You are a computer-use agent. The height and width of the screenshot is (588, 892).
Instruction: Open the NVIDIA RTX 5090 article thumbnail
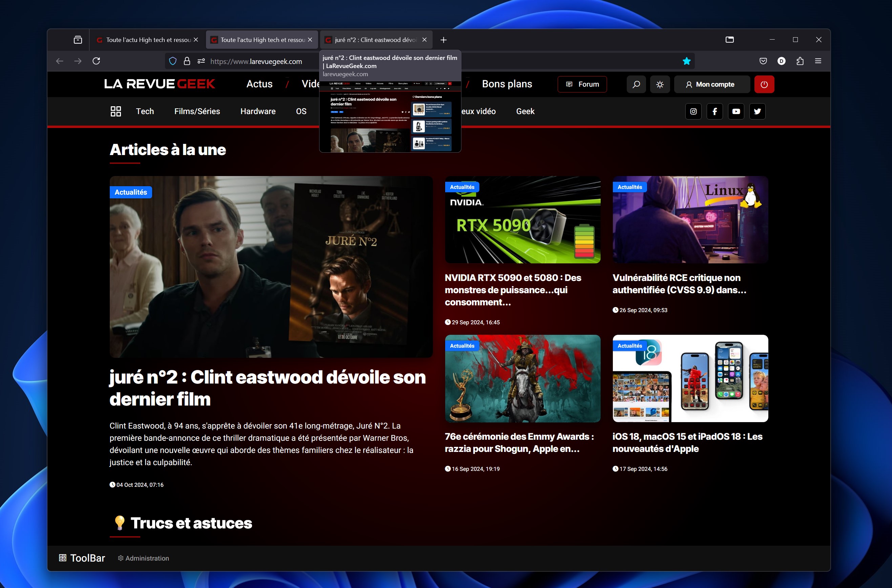[522, 220]
